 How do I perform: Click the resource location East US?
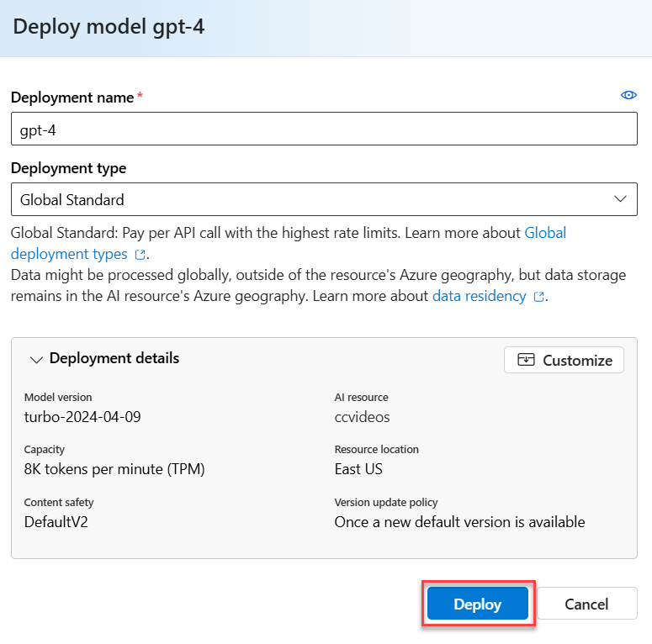pos(358,469)
